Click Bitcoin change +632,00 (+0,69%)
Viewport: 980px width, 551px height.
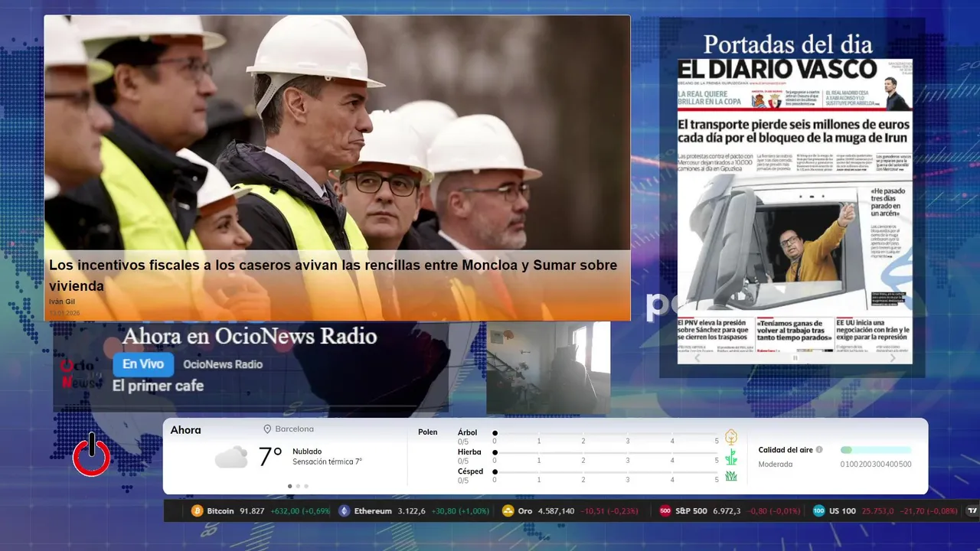point(300,511)
